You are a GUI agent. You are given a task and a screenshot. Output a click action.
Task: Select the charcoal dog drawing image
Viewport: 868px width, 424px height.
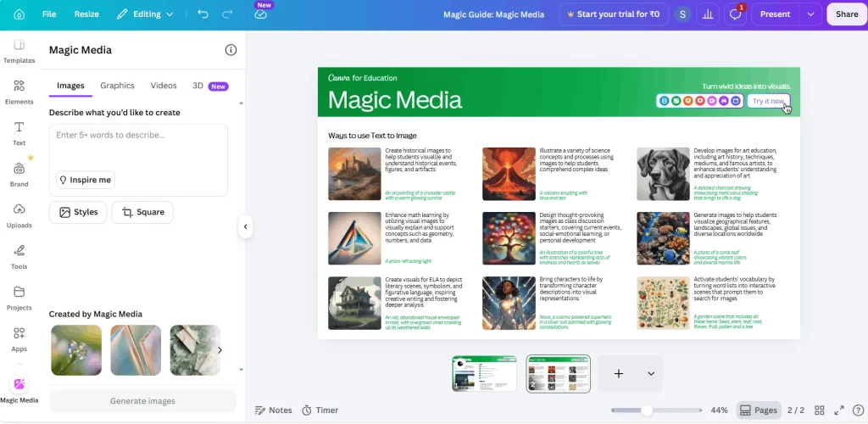tap(663, 174)
